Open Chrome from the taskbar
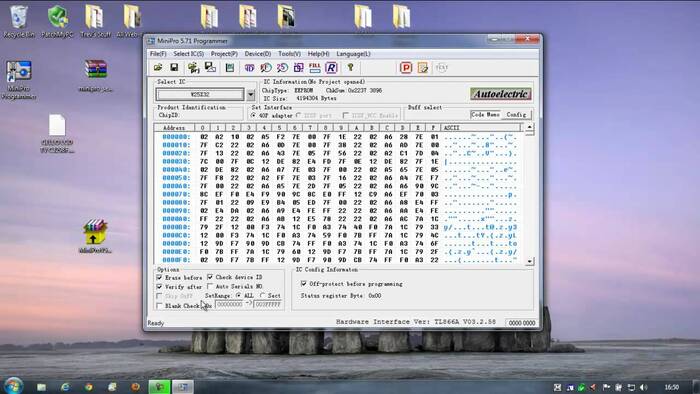Image resolution: width=700 pixels, height=394 pixels. pyautogui.click(x=89, y=387)
